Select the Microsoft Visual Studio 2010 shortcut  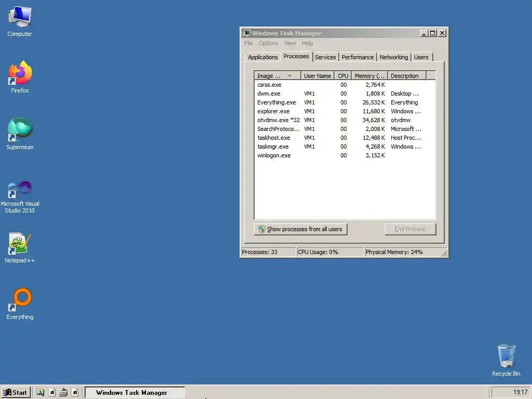(20, 197)
